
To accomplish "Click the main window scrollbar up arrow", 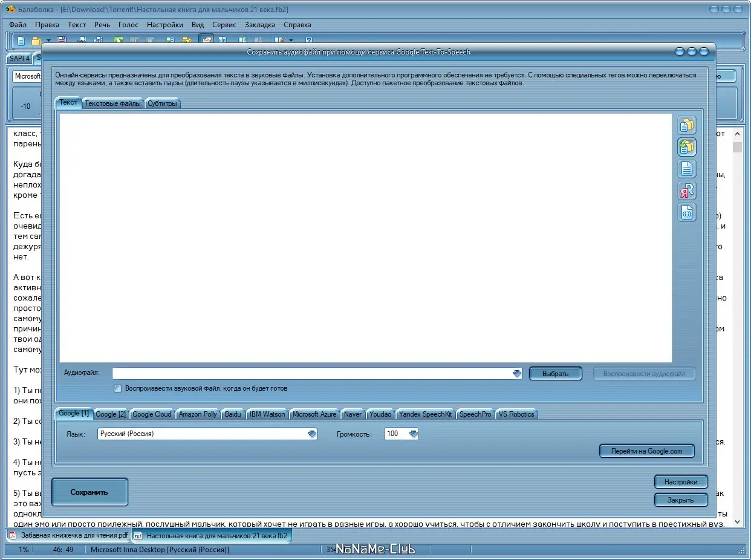I will pyautogui.click(x=737, y=134).
